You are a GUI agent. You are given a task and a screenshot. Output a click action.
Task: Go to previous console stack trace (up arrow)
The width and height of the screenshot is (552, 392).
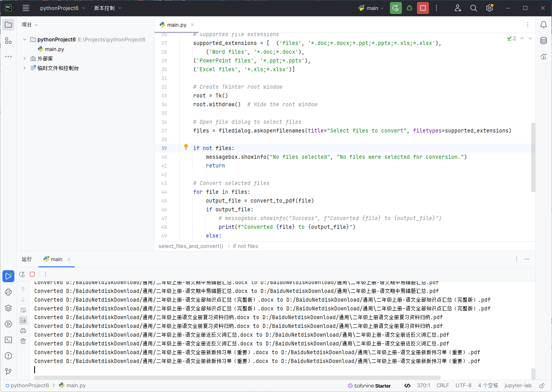click(x=23, y=289)
